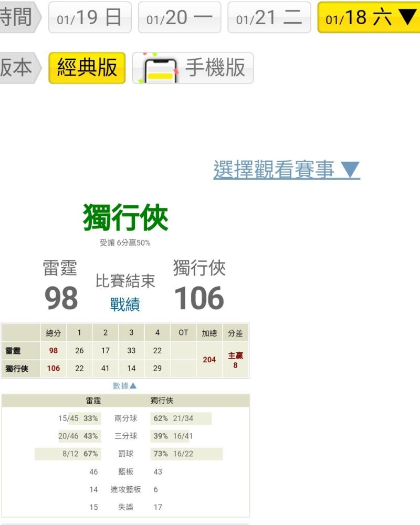This screenshot has height=525, width=420.
Task: Switch to 經典版 version
Action: click(x=87, y=68)
